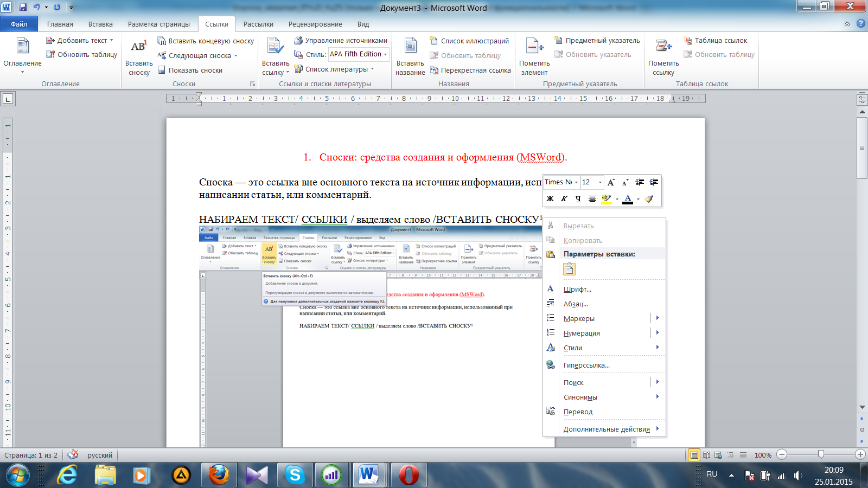868x488 pixels.
Task: Open Manage Sources (Управление источниками)
Action: (341, 40)
